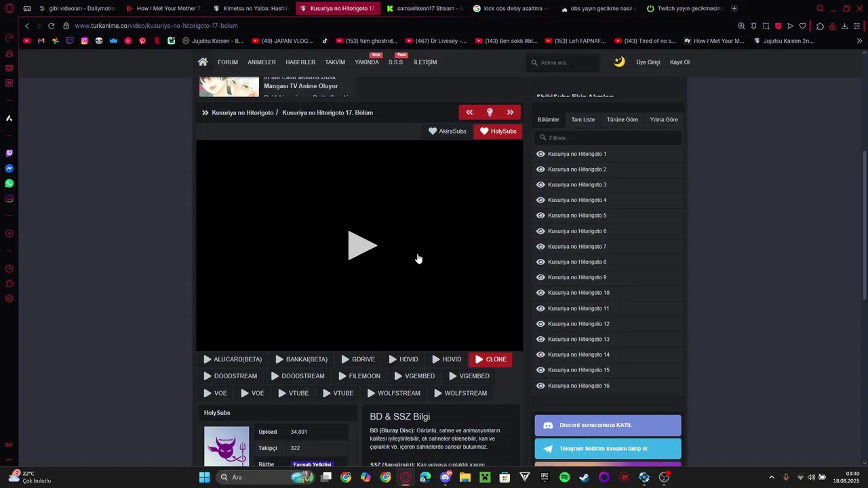Open Kusuriya no Hitorigoto 4 episode
Screen dimensions: 868x488
[577, 200]
